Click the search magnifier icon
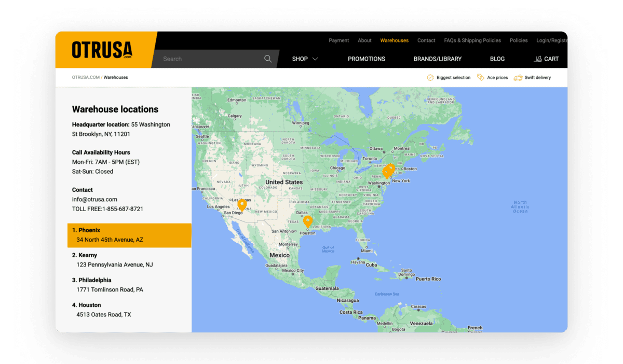This screenshot has height=364, width=623. coord(268,59)
